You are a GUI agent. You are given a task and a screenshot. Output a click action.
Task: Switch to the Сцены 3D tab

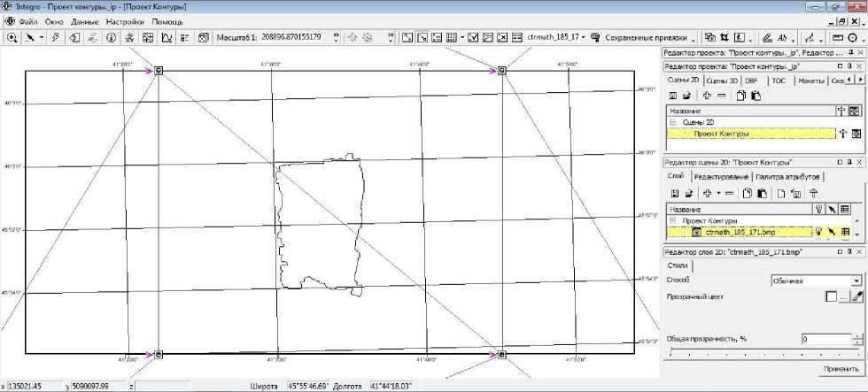pos(723,81)
